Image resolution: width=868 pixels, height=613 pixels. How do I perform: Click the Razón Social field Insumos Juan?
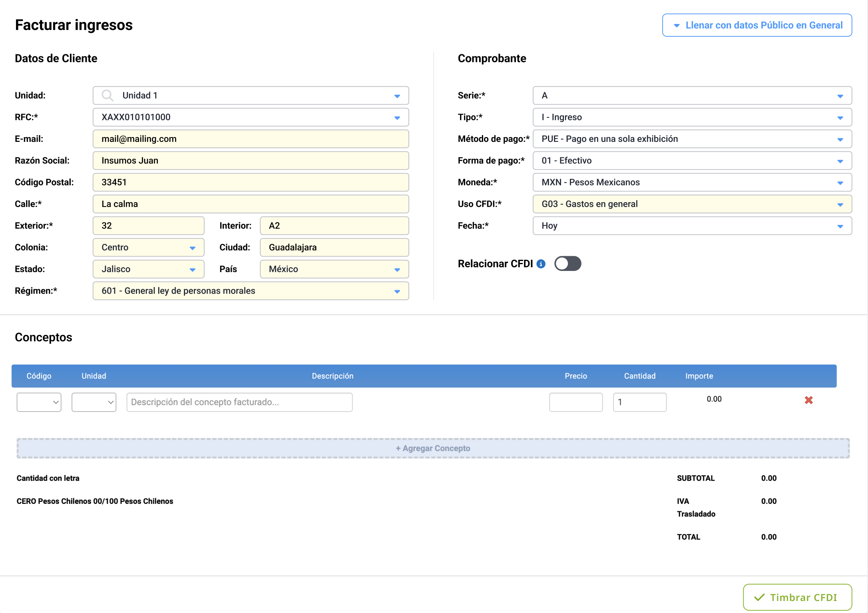[x=251, y=160]
